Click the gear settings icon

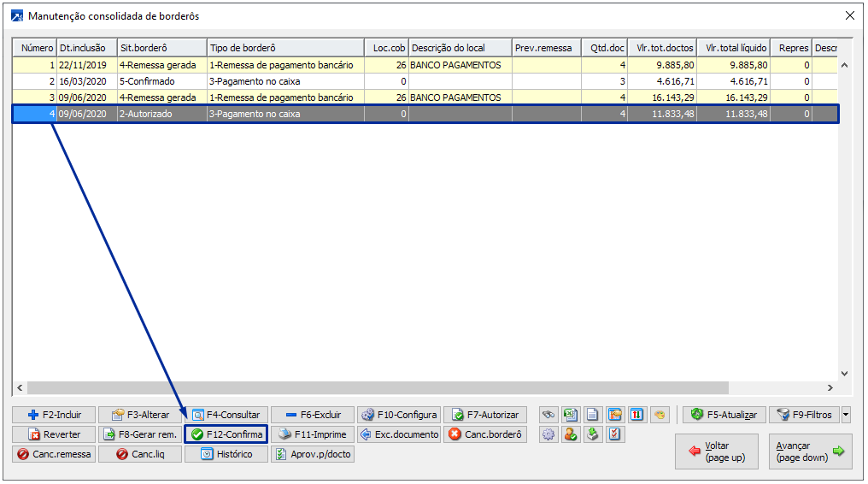[x=548, y=434]
